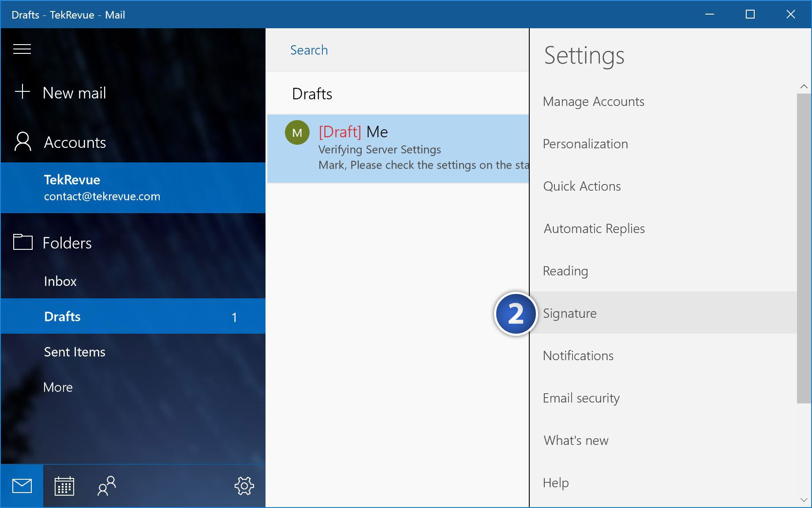
Task: Open Help in Settings
Action: tap(663, 483)
